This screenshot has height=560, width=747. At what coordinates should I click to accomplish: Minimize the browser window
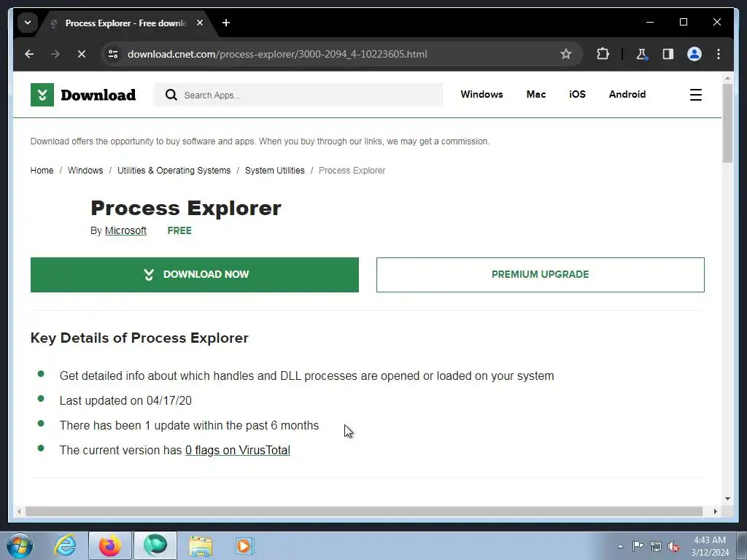(x=650, y=22)
